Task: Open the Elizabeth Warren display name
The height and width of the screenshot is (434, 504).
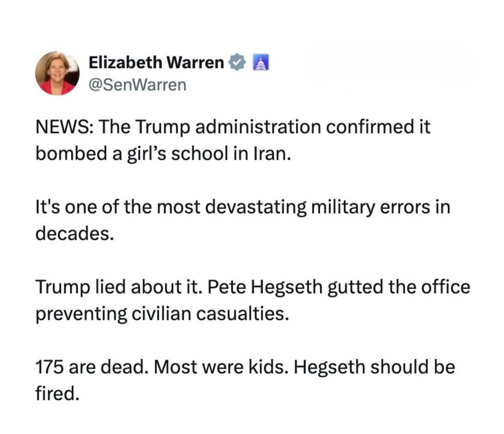Action: tap(156, 62)
